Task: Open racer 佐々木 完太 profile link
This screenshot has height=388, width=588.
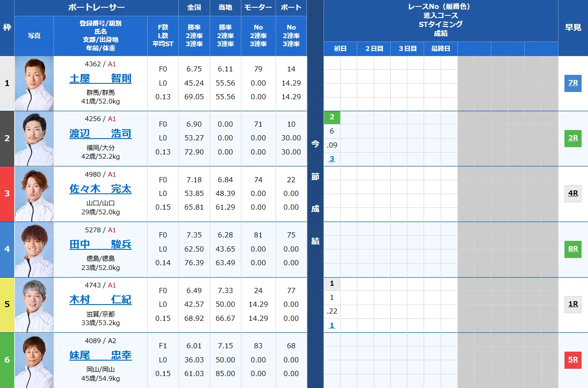Action: [x=100, y=189]
